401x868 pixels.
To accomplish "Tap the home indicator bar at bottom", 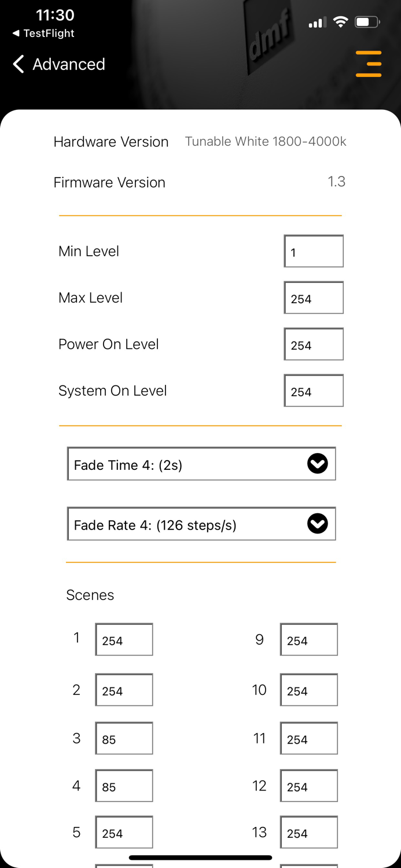I will point(200,857).
